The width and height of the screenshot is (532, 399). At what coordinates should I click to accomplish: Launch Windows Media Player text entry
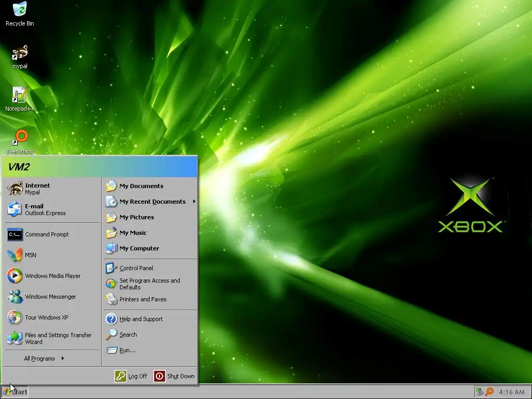tap(53, 276)
